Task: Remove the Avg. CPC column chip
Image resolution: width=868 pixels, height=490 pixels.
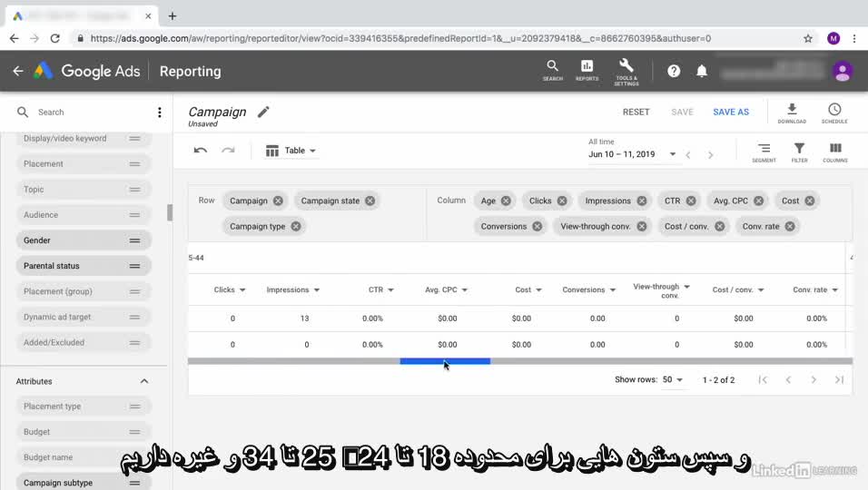Action: coord(756,201)
